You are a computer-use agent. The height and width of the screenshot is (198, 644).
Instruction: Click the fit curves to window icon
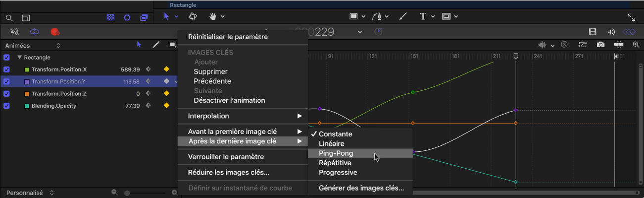click(x=582, y=45)
